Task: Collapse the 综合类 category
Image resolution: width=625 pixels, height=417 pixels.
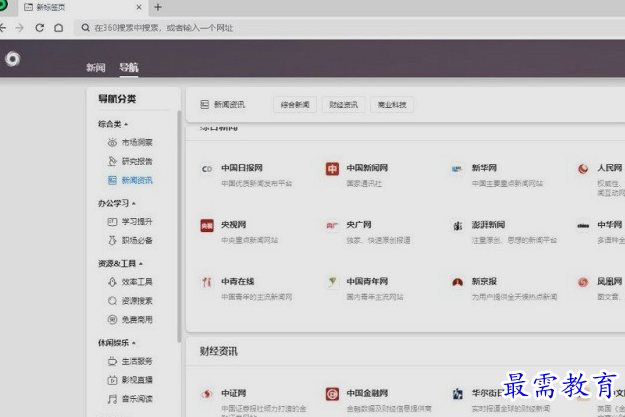Action: (113, 124)
